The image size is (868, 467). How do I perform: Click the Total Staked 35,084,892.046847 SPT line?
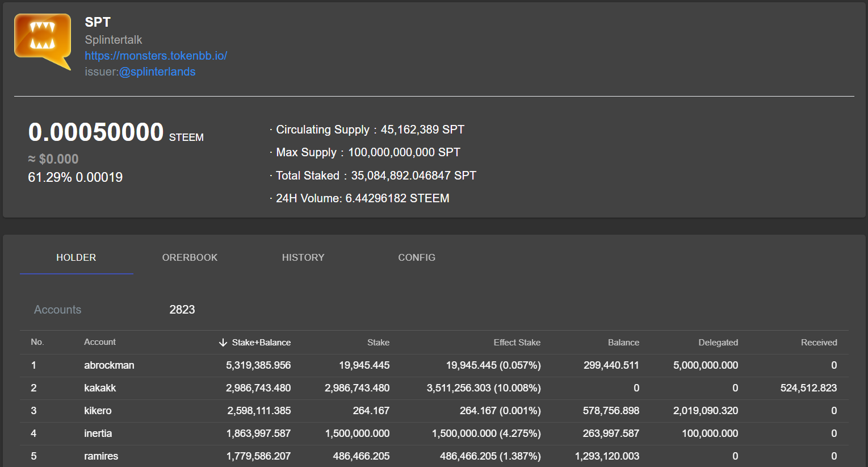(x=373, y=176)
